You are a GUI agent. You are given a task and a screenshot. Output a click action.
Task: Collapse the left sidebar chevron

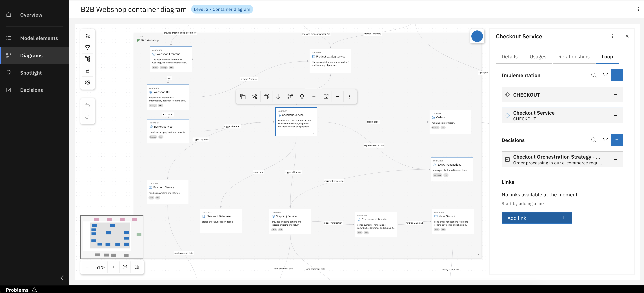[62, 278]
